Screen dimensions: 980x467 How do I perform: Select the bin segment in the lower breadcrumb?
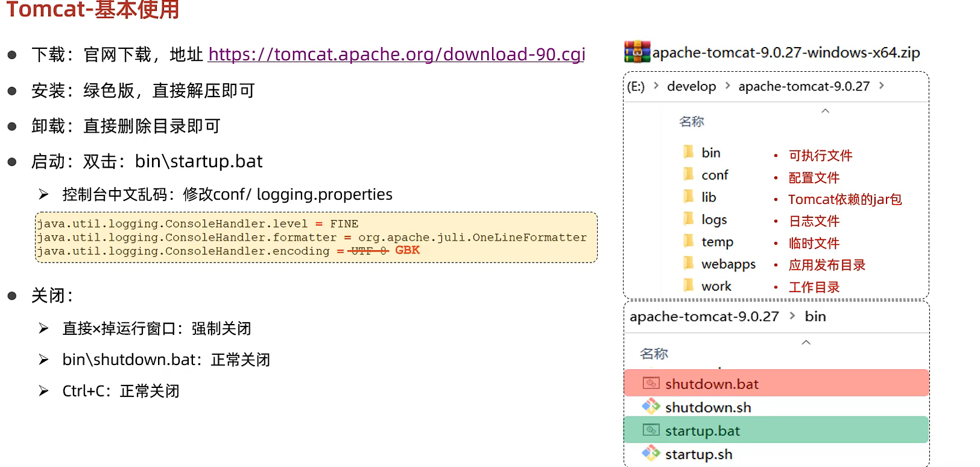(x=815, y=316)
